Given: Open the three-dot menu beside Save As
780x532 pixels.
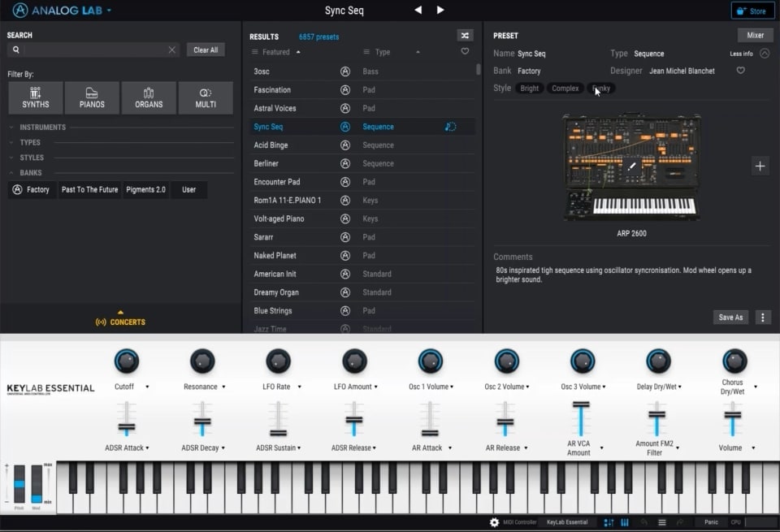Looking at the screenshot, I should 763,318.
